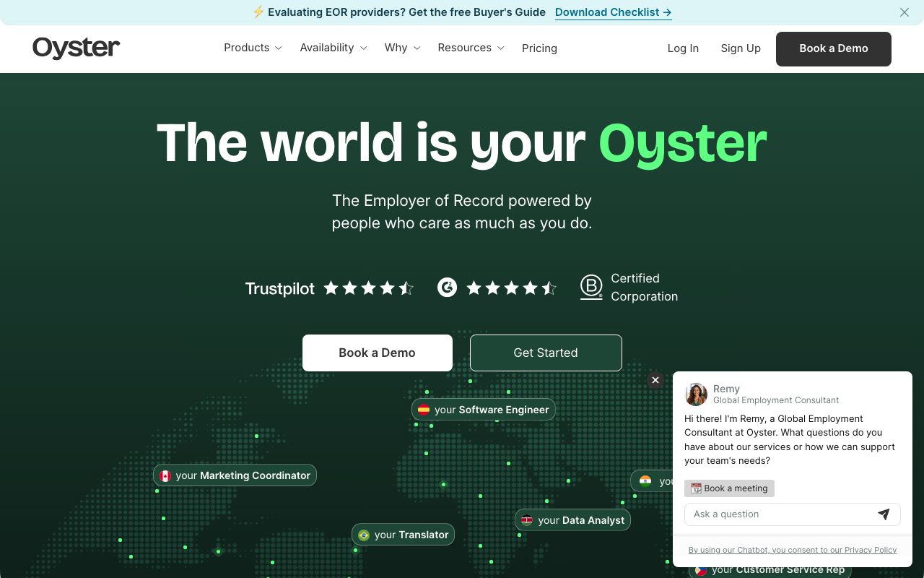The image size is (924, 578).
Task: Click the Spain flag on Software Engineer tag
Action: click(x=424, y=410)
